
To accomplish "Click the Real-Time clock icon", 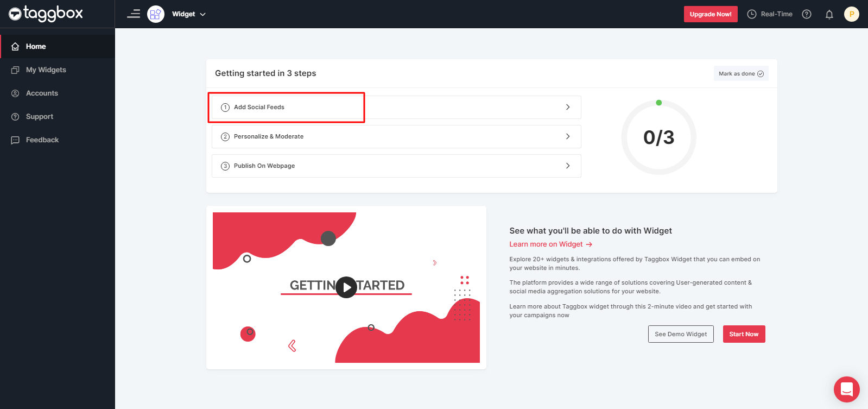I will coord(752,14).
